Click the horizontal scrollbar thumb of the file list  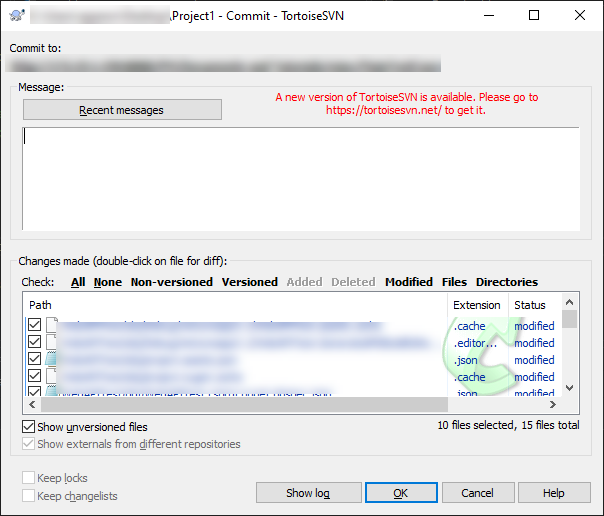(x=244, y=404)
